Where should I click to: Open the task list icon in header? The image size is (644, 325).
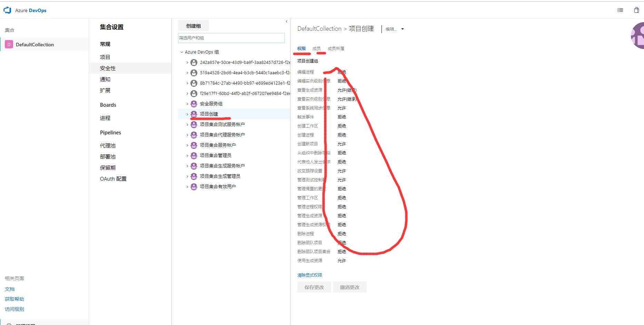tap(620, 10)
